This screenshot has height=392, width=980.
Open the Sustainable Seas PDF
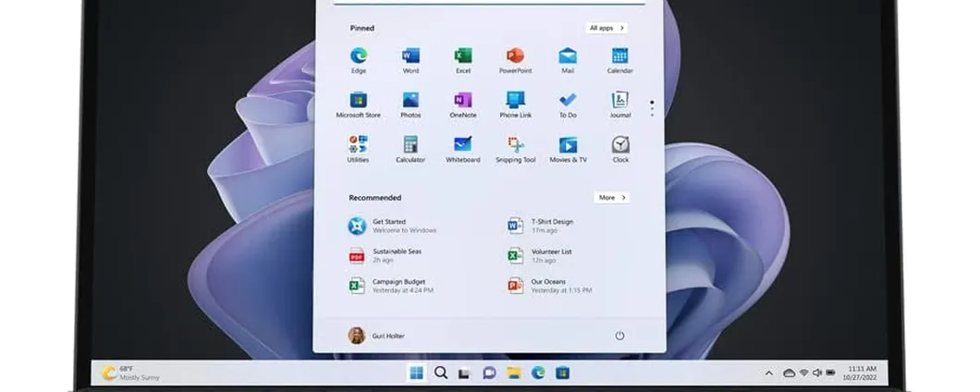(x=385, y=256)
